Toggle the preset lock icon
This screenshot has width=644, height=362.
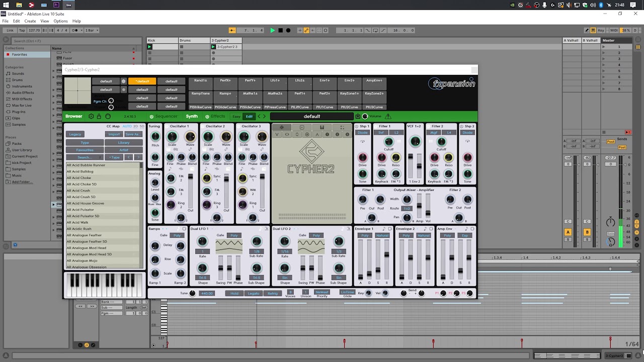tap(99, 116)
